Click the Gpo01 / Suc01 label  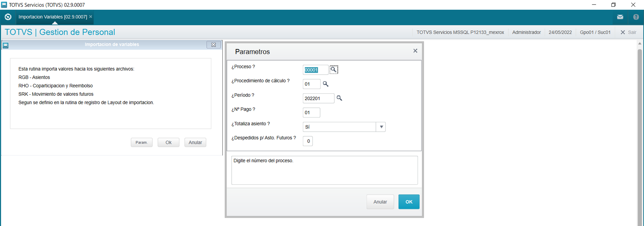tap(595, 32)
